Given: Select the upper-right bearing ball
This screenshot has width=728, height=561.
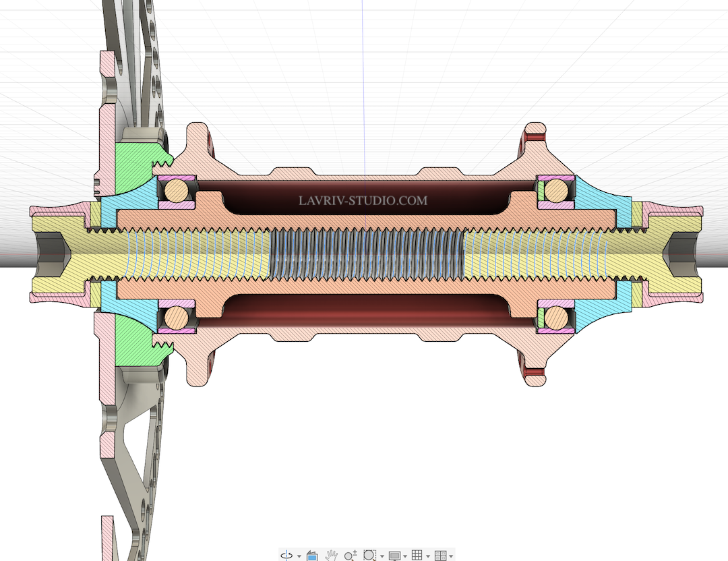Looking at the screenshot, I should [556, 190].
